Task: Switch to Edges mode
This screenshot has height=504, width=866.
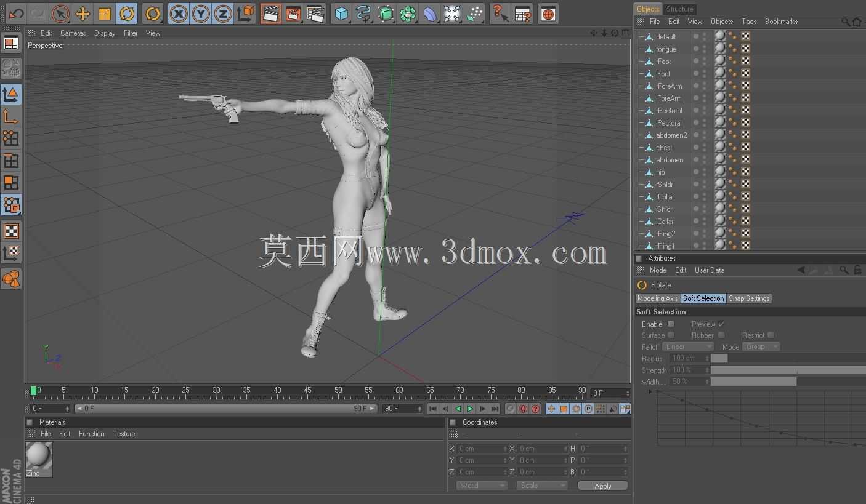Action: [x=11, y=161]
